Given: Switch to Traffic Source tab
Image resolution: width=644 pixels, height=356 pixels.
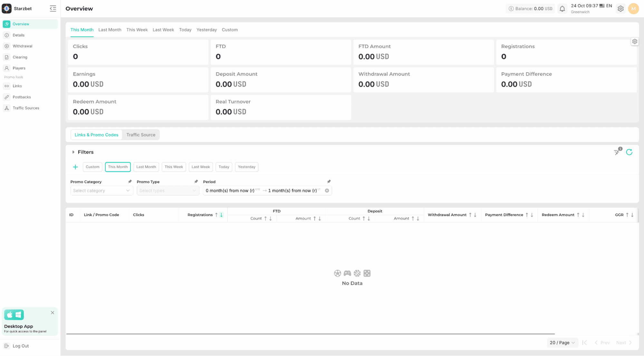Looking at the screenshot, I should pos(141,135).
